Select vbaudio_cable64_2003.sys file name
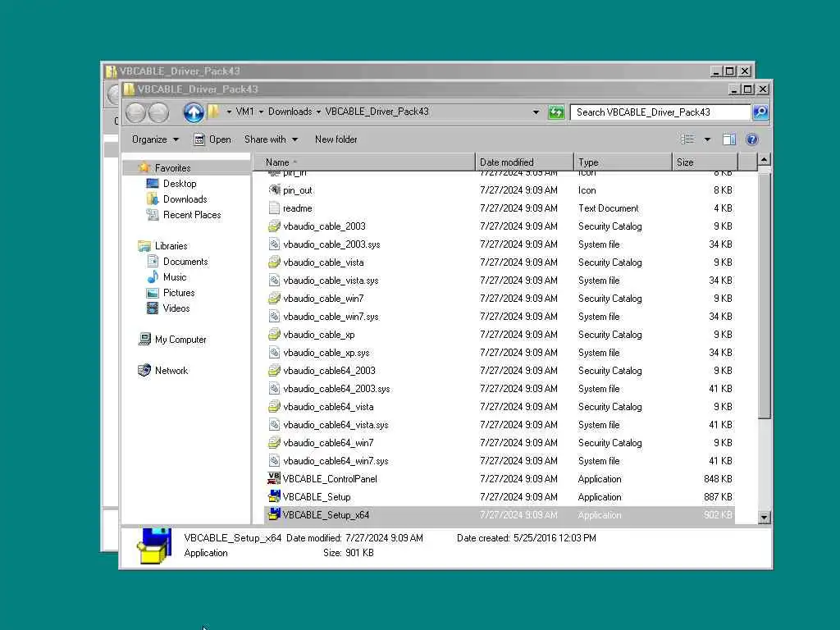 point(336,388)
